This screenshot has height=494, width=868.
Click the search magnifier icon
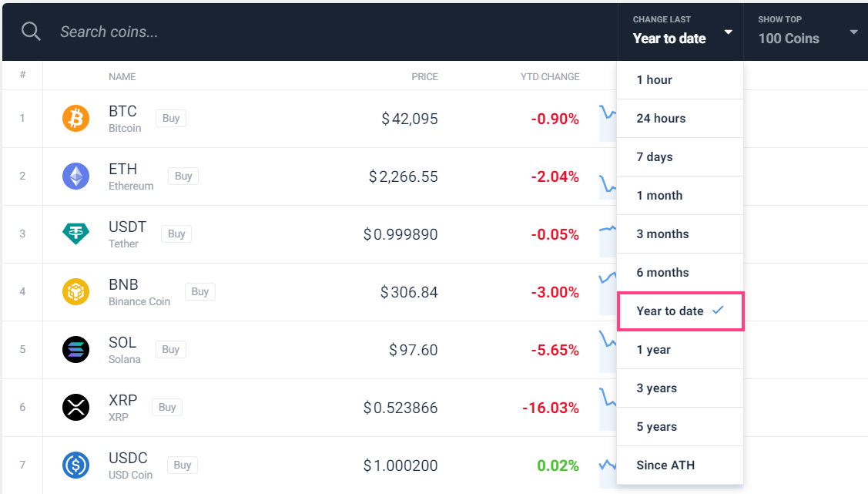pos(31,31)
